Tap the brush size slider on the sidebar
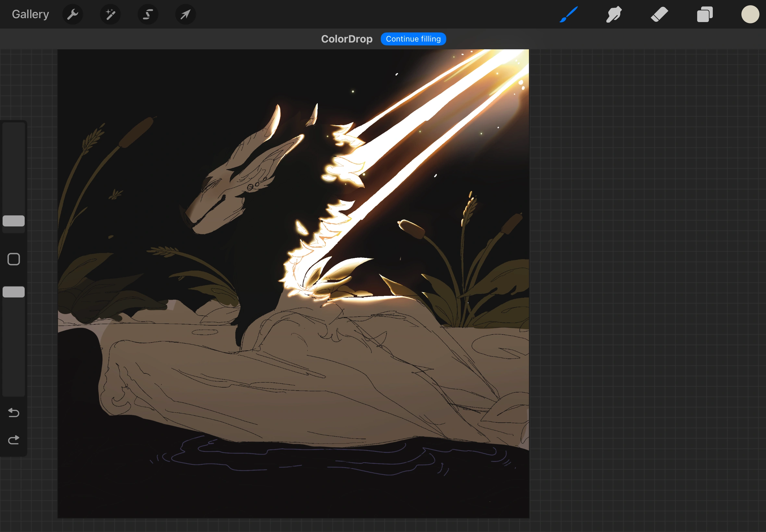 click(x=14, y=221)
